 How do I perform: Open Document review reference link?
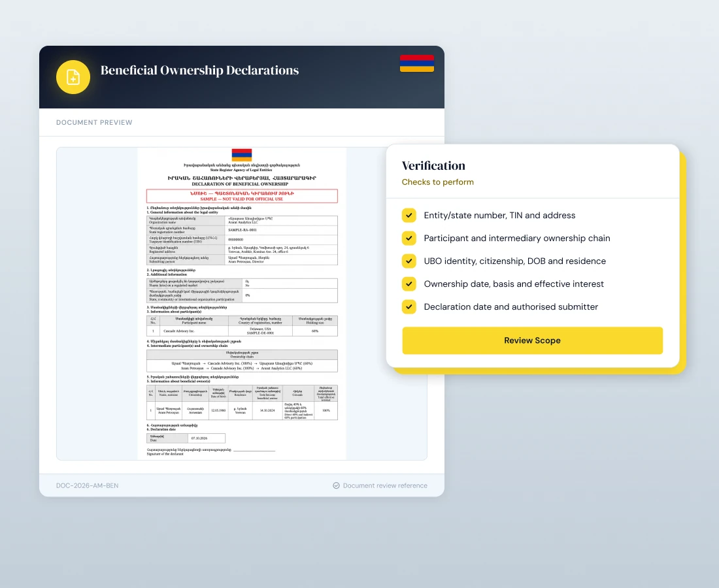pos(385,485)
